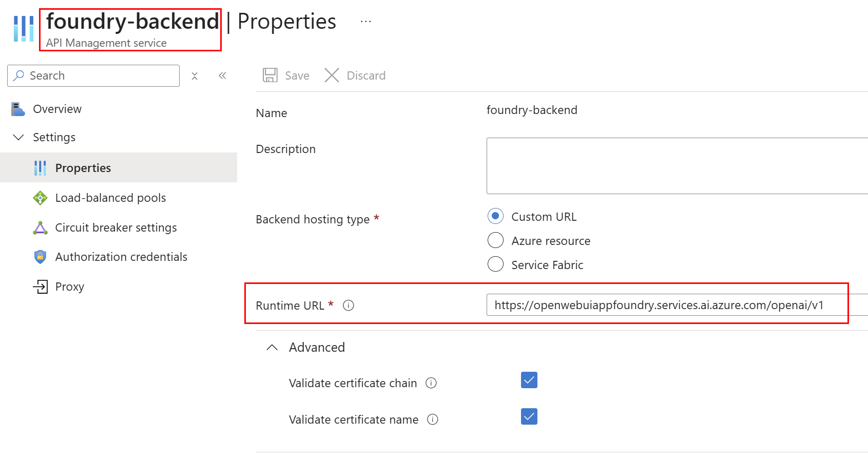Collapse the Advanced section
Viewport: 868px width, 457px height.
272,348
